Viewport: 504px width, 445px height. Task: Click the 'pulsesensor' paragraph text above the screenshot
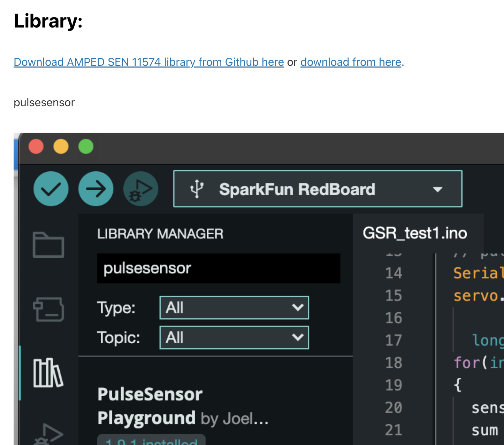tap(44, 102)
